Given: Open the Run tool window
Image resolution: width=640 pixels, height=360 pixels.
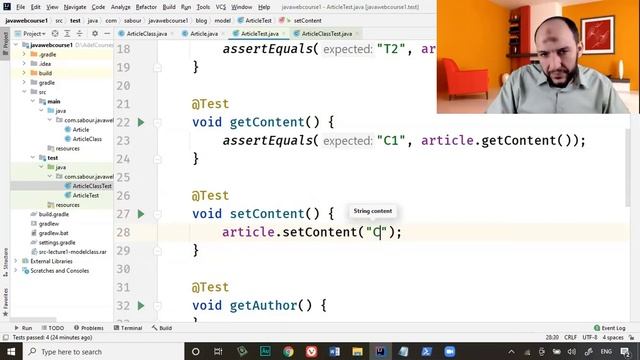Looking at the screenshot, I should point(23,328).
